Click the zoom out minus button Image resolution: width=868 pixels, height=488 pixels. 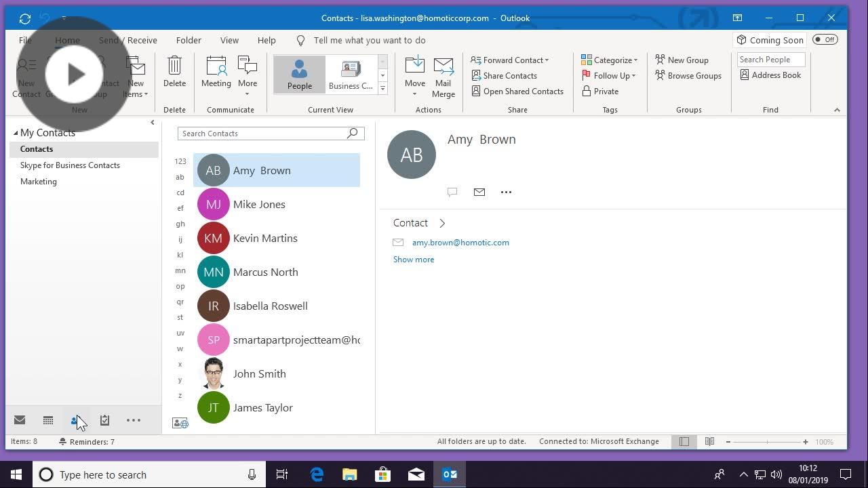728,442
